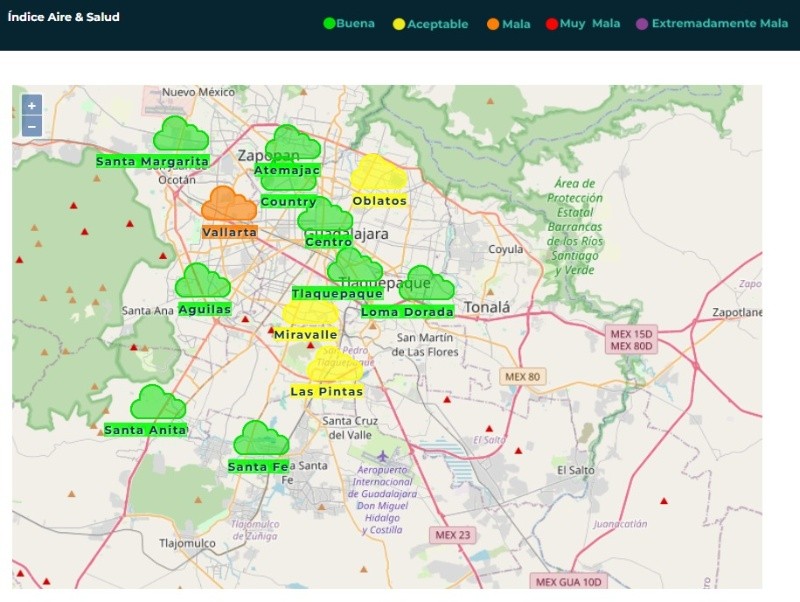Select the Aguilas green cloud icon

(203, 282)
